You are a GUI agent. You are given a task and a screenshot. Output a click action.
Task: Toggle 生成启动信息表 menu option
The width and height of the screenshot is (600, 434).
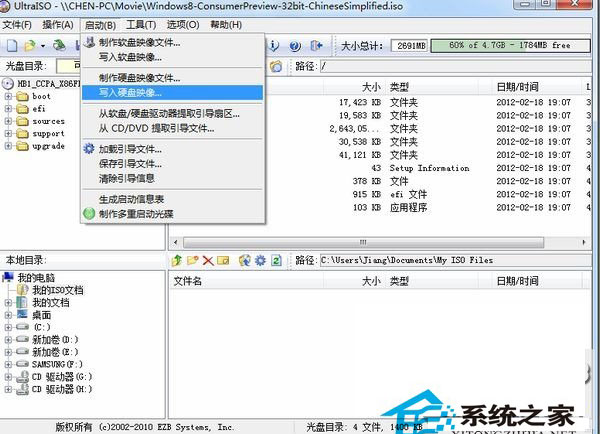[173, 199]
